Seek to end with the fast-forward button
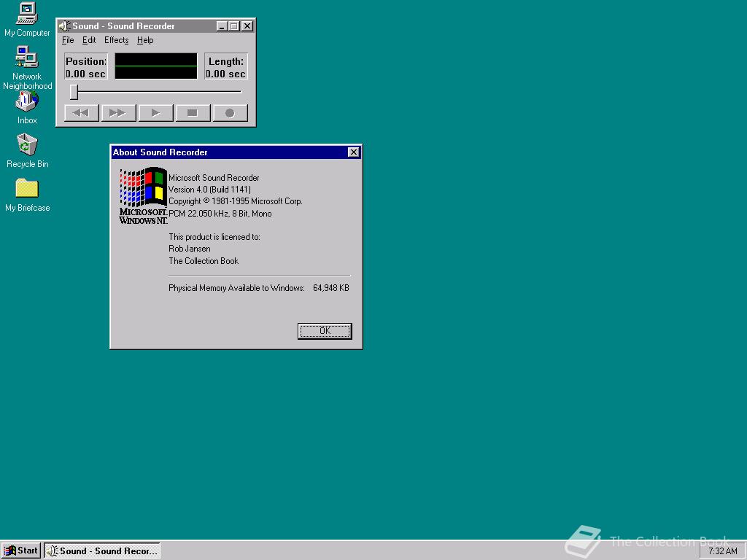 [119, 113]
